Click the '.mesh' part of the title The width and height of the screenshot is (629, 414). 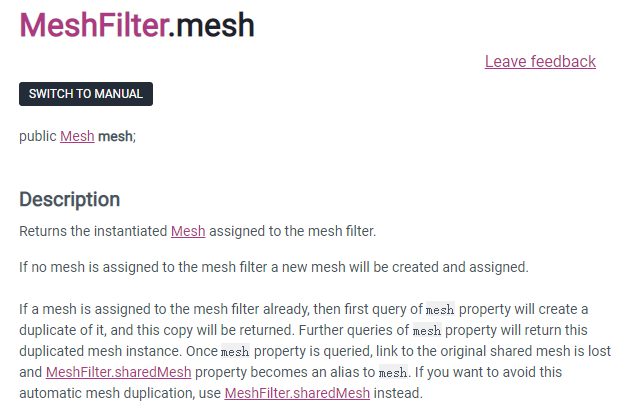coord(211,25)
